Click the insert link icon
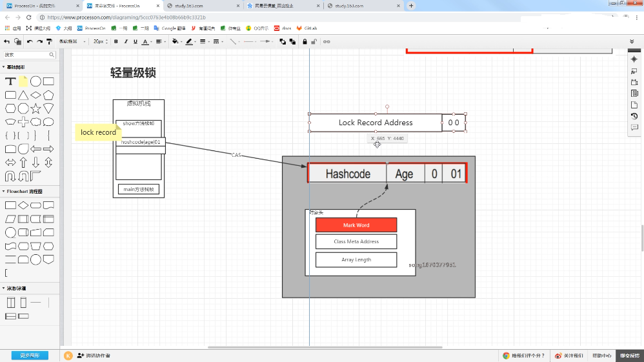 [327, 41]
